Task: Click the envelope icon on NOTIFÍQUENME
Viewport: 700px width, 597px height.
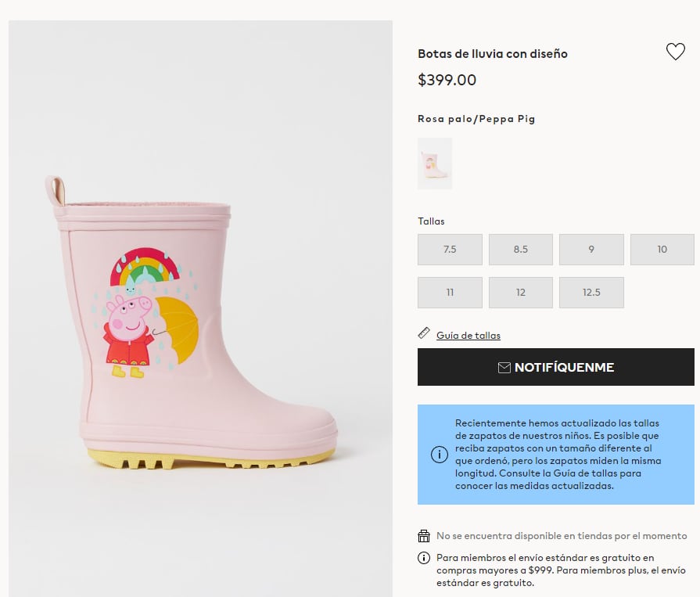Action: pyautogui.click(x=504, y=367)
